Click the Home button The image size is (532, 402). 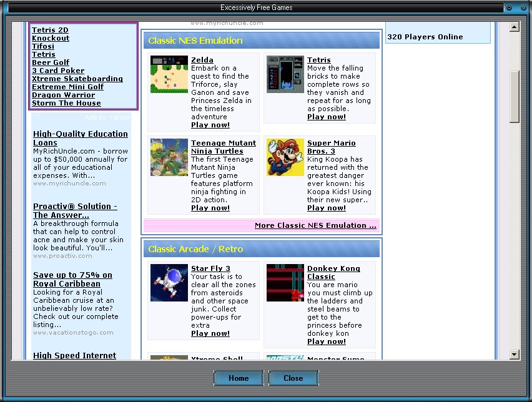coord(239,378)
